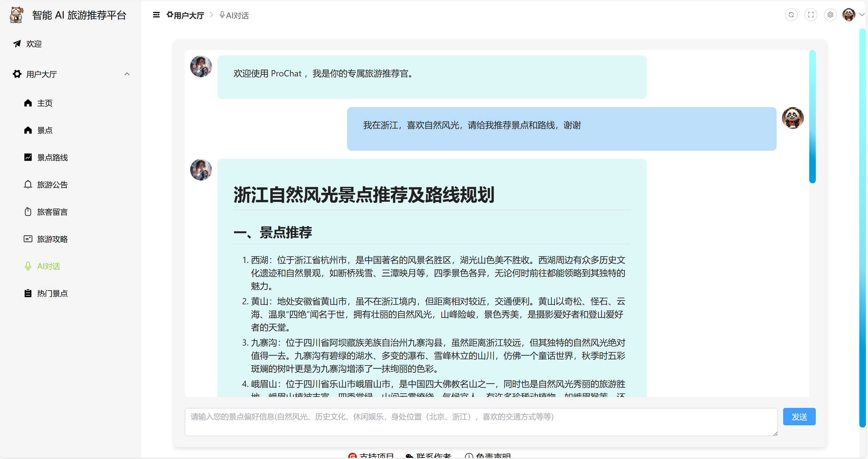The height and width of the screenshot is (459, 868).
Task: Toggle the sidebar collapse hamburger icon
Action: [x=156, y=15]
